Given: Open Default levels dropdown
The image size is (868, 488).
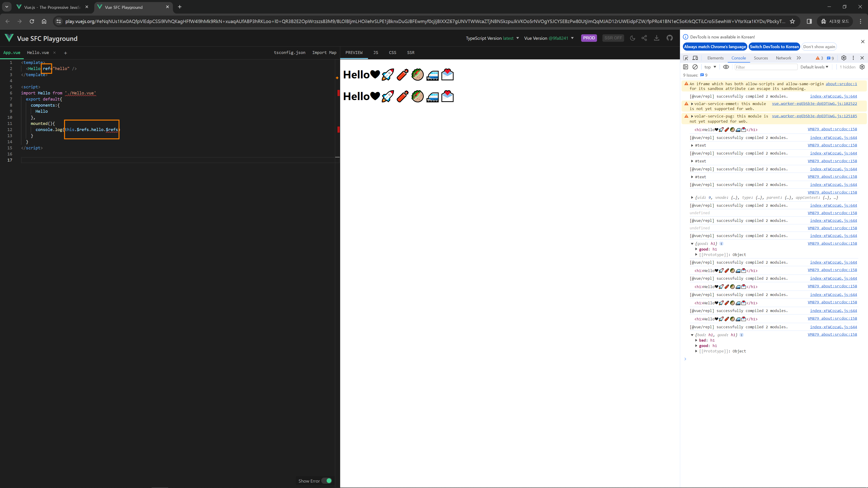Looking at the screenshot, I should pos(814,67).
